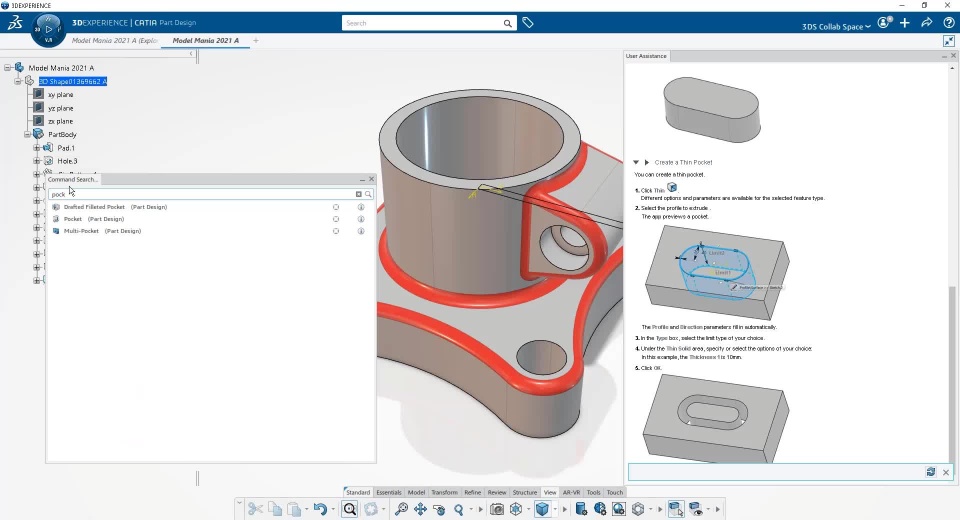Click the Thin cube icon in User Assistance
Viewport: 960px width, 520px height.
click(x=672, y=188)
